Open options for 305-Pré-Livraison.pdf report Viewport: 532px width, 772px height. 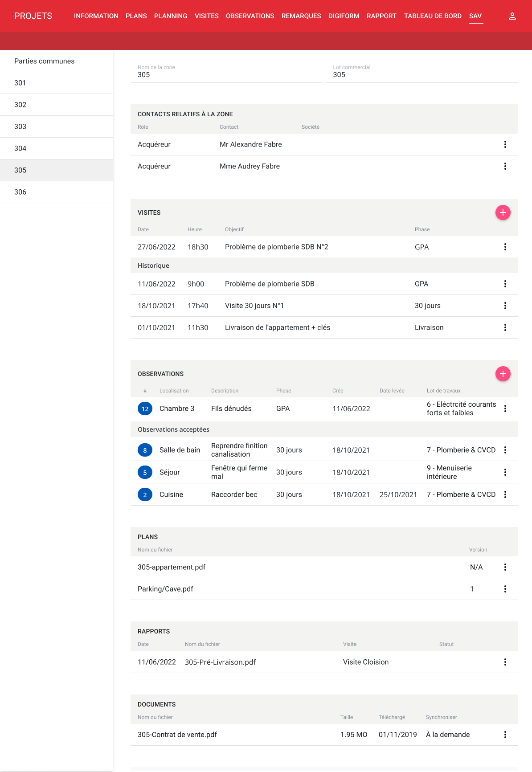click(505, 662)
